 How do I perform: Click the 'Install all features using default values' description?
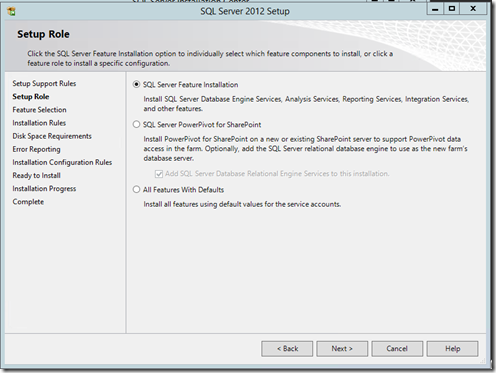(242, 204)
